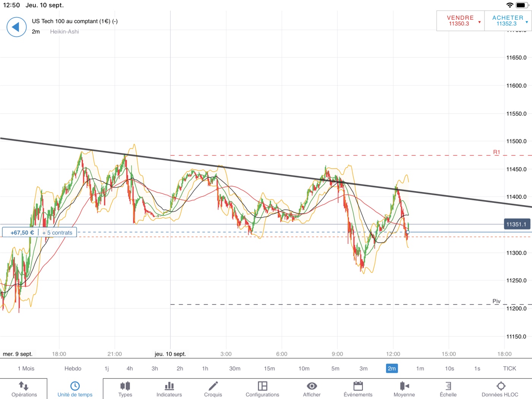
Task: Choose the 5m timeframe
Action: click(335, 369)
